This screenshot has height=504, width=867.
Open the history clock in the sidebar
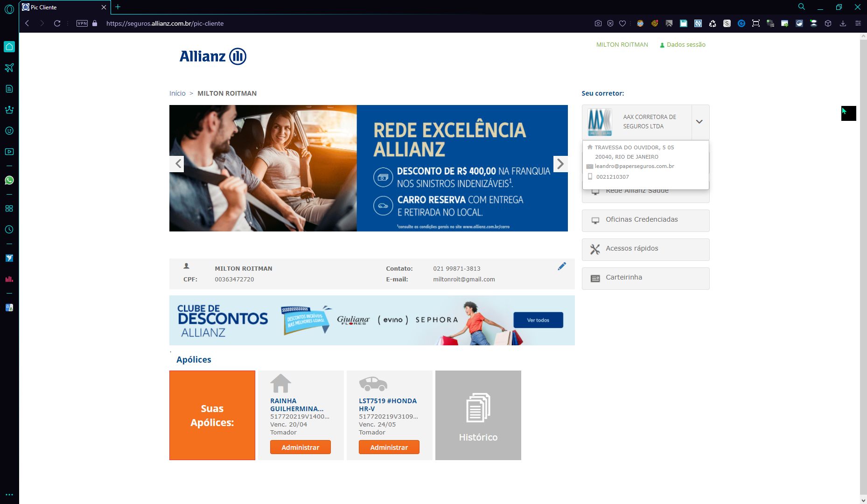tap(9, 230)
